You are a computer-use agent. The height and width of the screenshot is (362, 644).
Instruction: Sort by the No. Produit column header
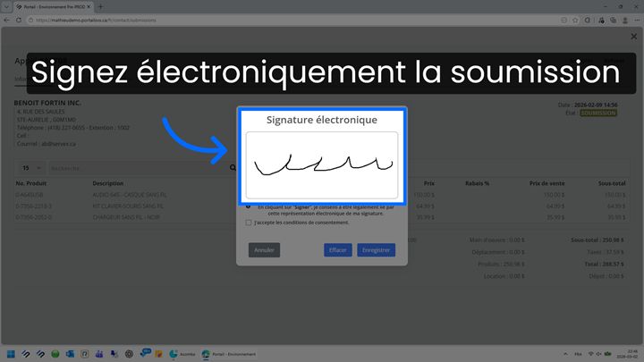coord(30,183)
